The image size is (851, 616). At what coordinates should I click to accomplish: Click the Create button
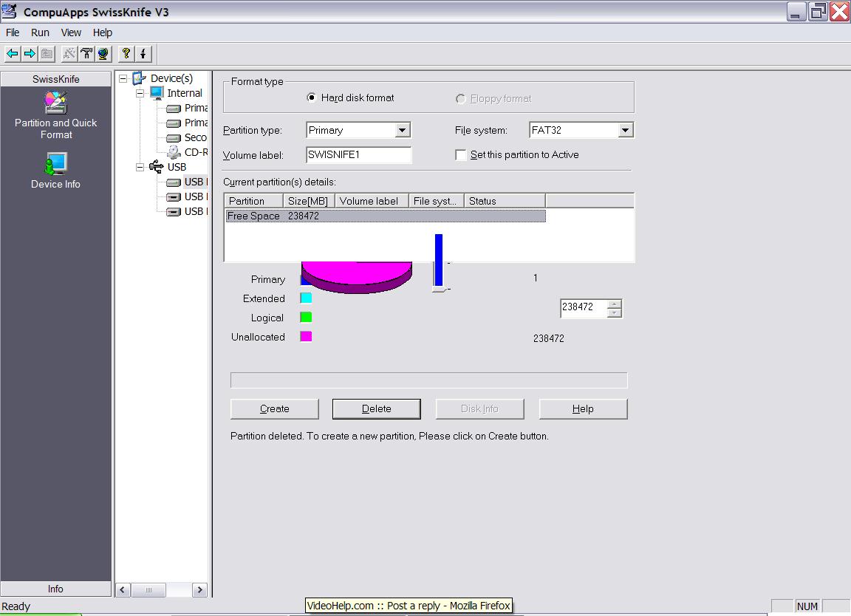pos(275,408)
